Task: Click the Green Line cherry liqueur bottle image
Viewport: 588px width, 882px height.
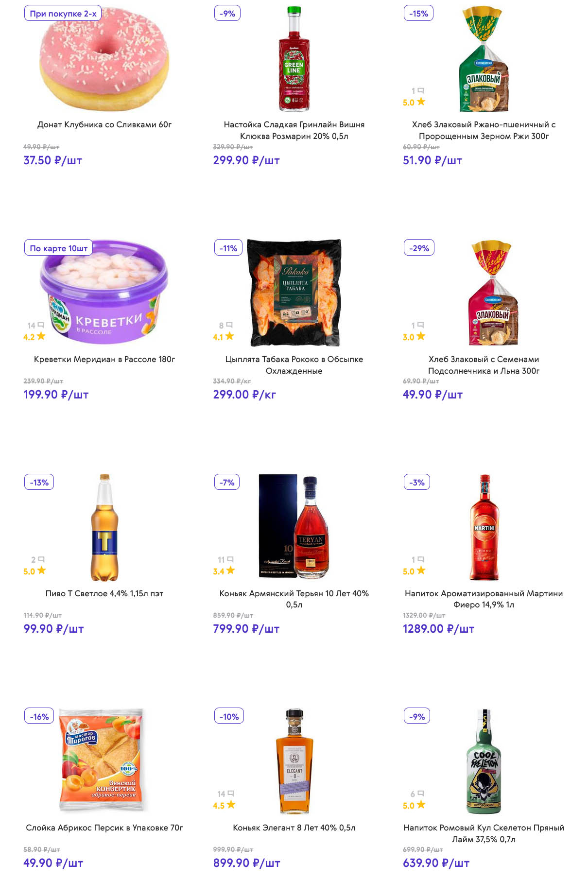Action: coord(294,59)
